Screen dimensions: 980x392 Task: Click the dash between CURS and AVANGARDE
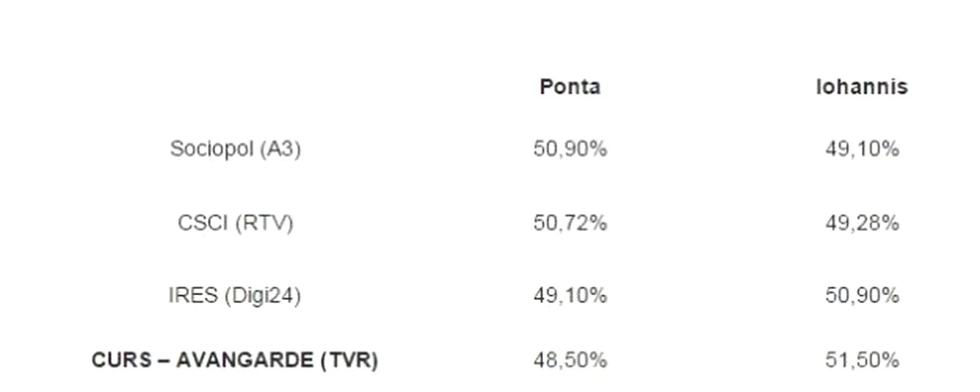click(164, 360)
